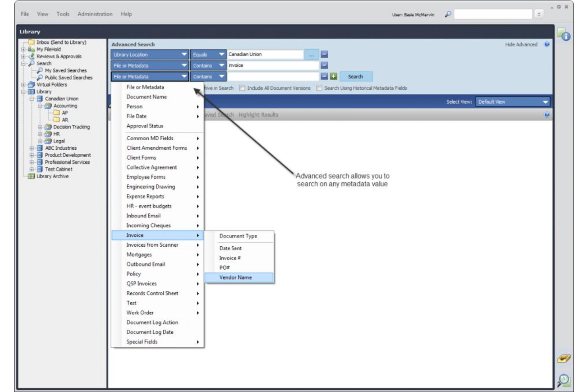The image size is (588, 392).
Task: Select the Inbox (Send to Library) folder
Action: (x=61, y=42)
